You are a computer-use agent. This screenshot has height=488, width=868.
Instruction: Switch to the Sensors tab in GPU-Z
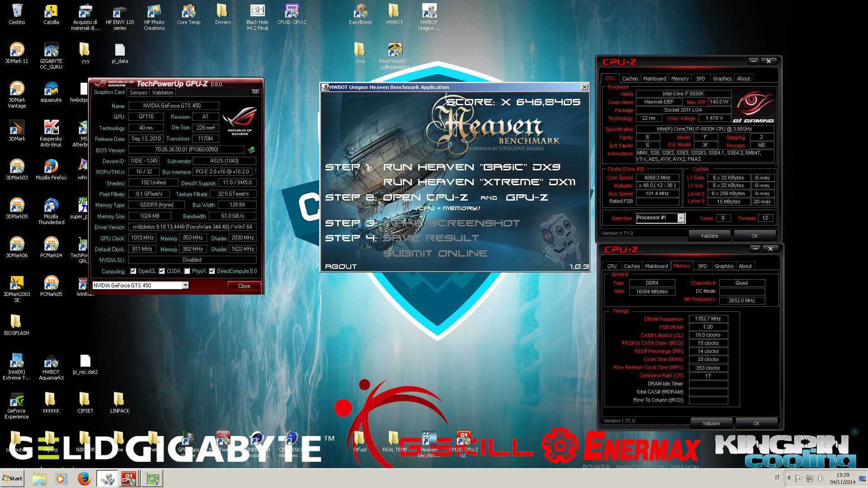[x=138, y=92]
